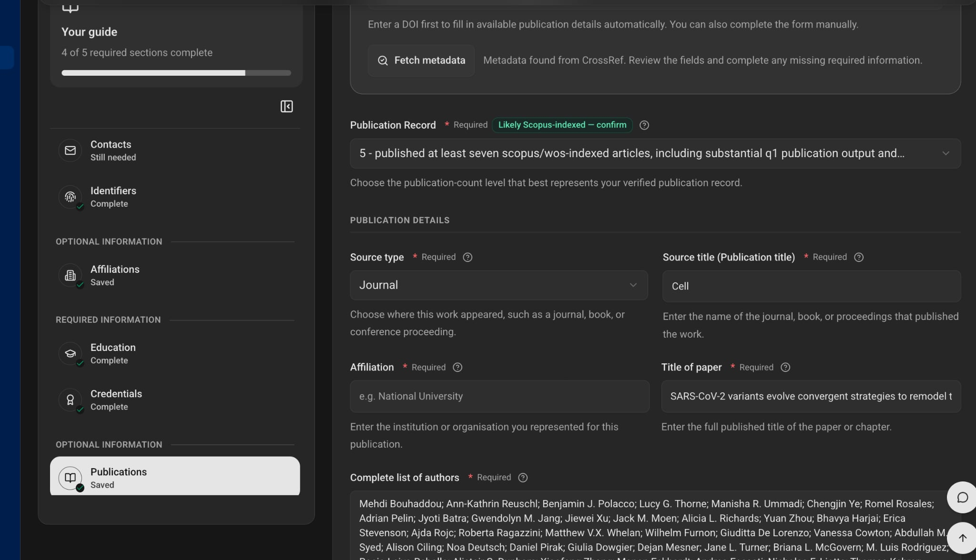This screenshot has width=976, height=560.
Task: Open the Publication Record dropdown
Action: pos(655,153)
